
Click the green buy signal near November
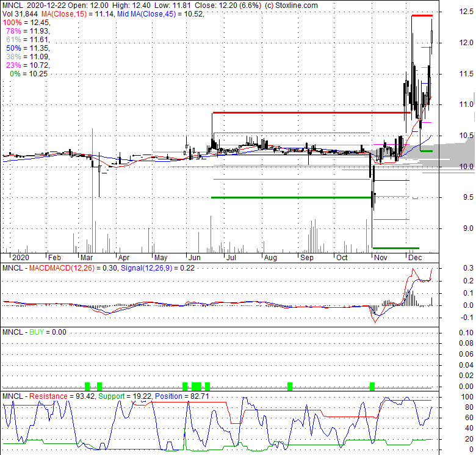[372, 387]
